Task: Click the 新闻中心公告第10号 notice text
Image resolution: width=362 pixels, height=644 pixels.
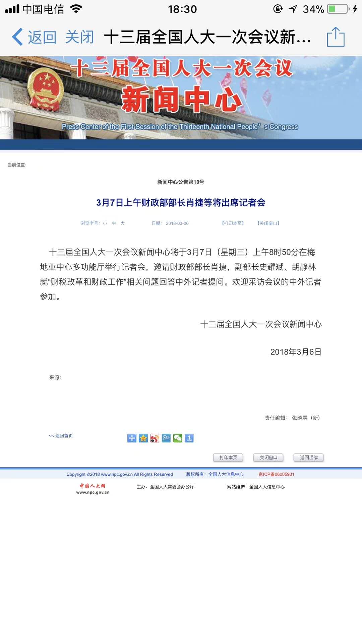Action: [181, 182]
